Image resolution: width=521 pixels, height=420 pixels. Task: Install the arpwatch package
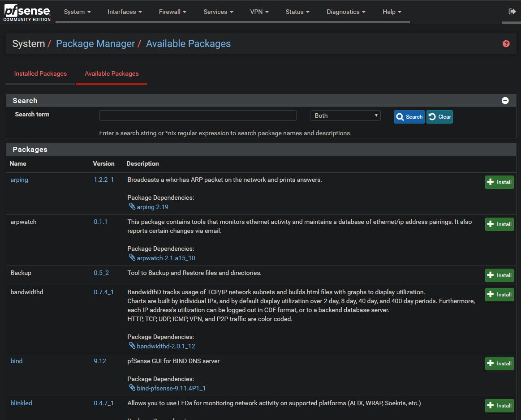click(499, 224)
